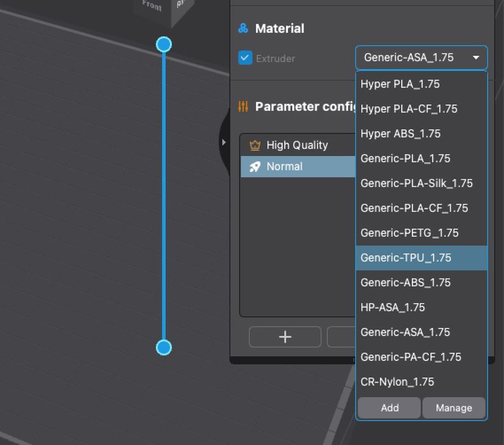
Task: Select Generic-PETG_1.75 from the dropdown
Action: (409, 233)
